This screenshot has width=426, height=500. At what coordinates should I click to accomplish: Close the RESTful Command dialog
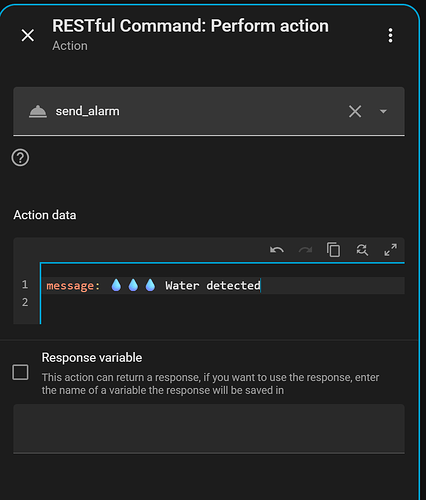pos(28,35)
